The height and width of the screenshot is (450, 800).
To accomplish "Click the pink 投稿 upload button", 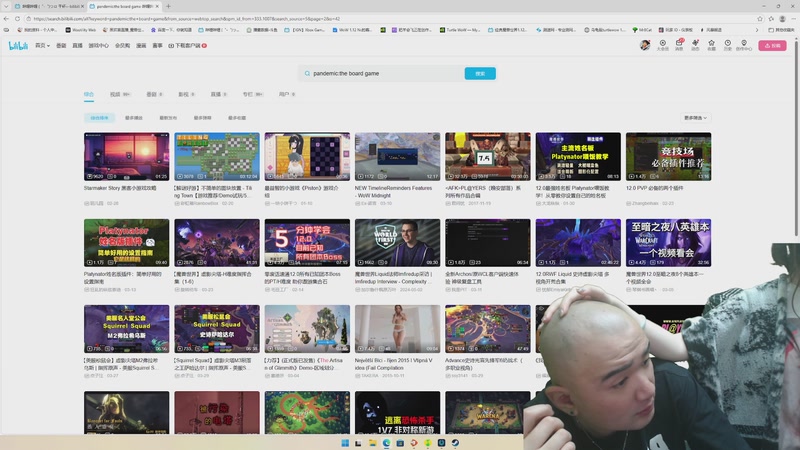I will pos(772,45).
